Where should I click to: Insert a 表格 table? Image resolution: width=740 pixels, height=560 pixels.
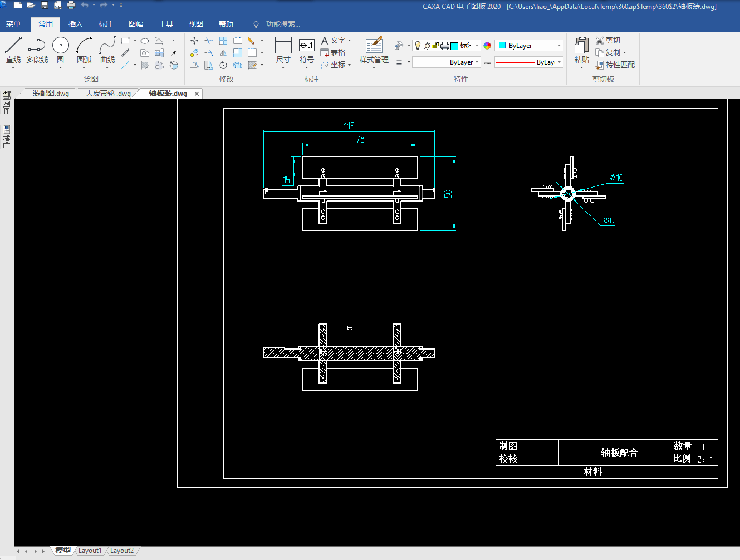coord(333,52)
